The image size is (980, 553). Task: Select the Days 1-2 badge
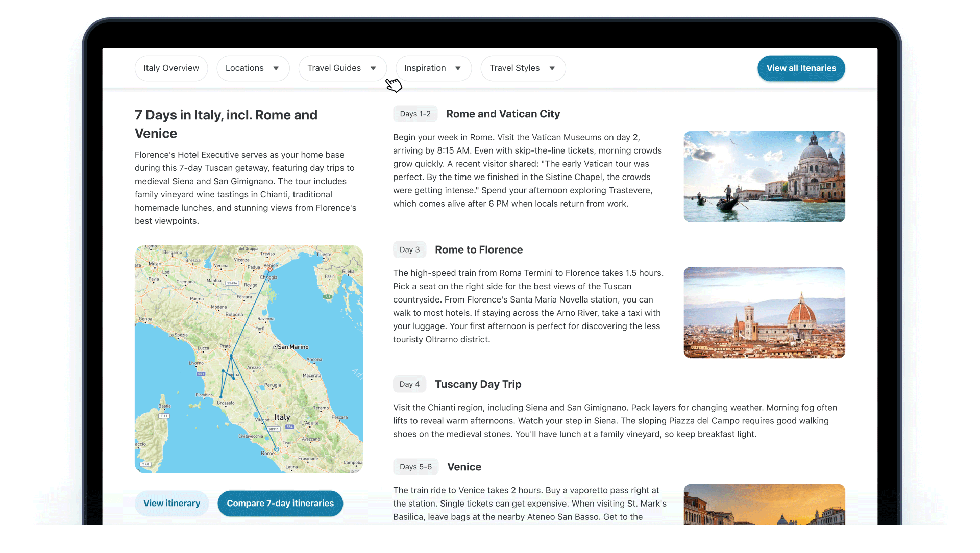[415, 114]
